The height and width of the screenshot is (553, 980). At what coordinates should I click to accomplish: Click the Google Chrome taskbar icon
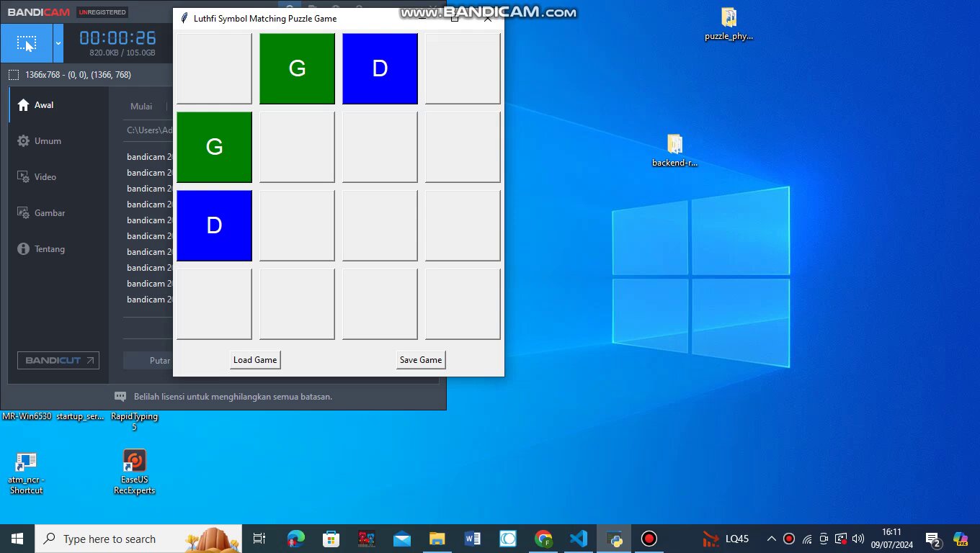pos(543,539)
